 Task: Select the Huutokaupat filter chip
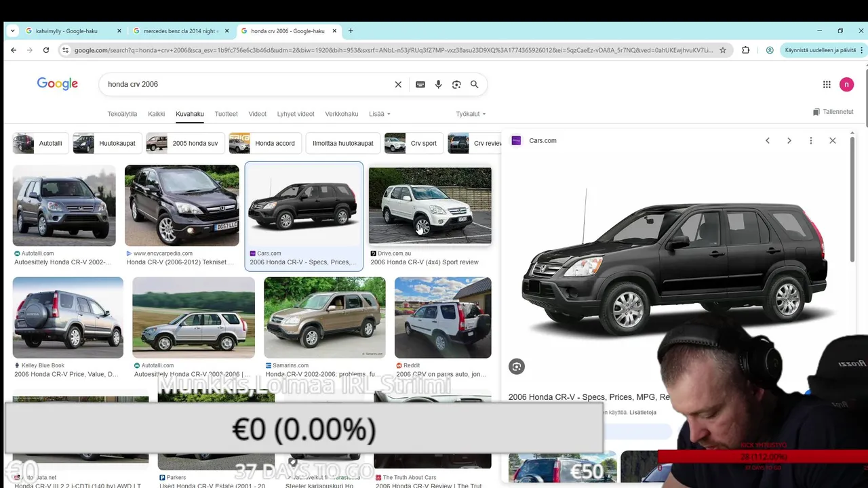pyautogui.click(x=107, y=143)
